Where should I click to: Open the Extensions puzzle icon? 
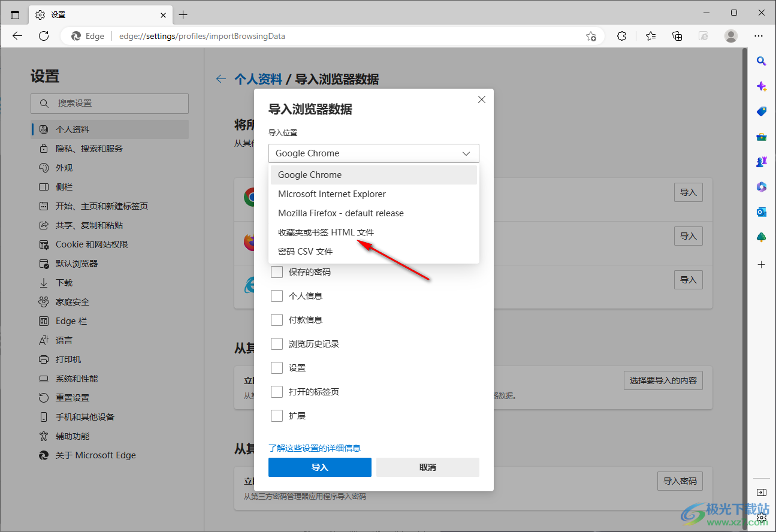tap(621, 36)
